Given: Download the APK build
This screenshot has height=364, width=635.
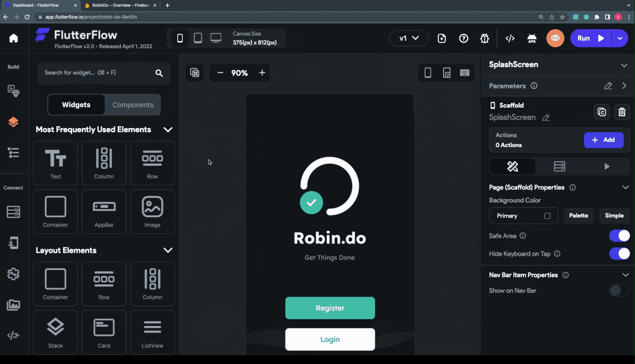Looking at the screenshot, I should (x=532, y=38).
